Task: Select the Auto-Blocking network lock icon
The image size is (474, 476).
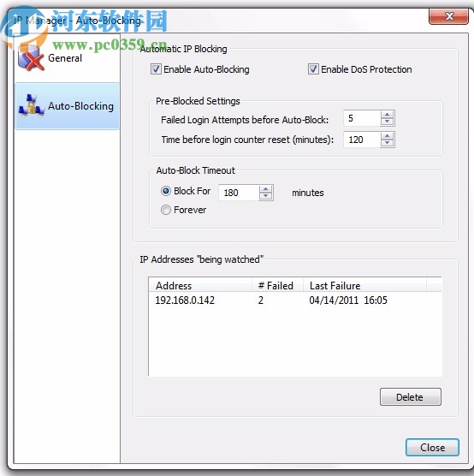Action: [32, 105]
